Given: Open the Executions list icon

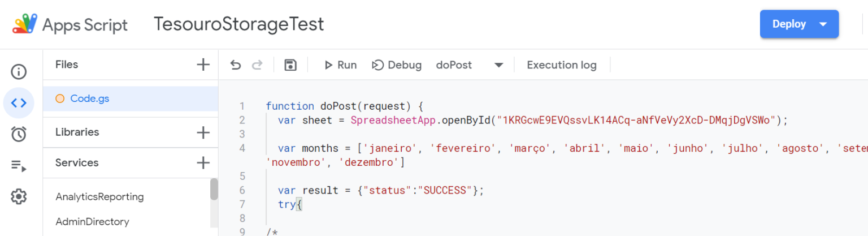Looking at the screenshot, I should [19, 165].
